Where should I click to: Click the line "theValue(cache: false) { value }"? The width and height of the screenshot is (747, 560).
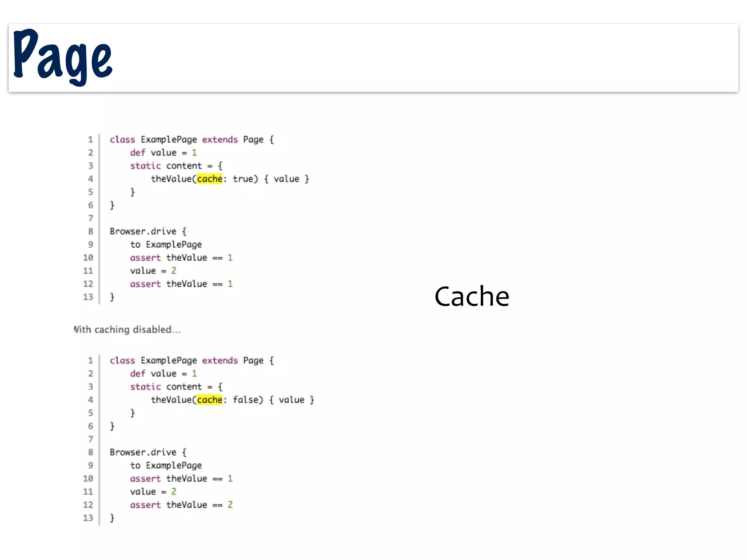[233, 400]
